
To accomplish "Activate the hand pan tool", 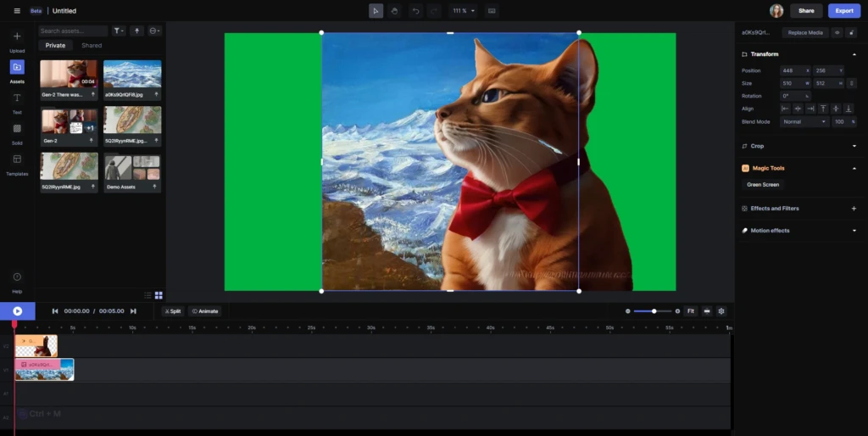I will tap(394, 10).
